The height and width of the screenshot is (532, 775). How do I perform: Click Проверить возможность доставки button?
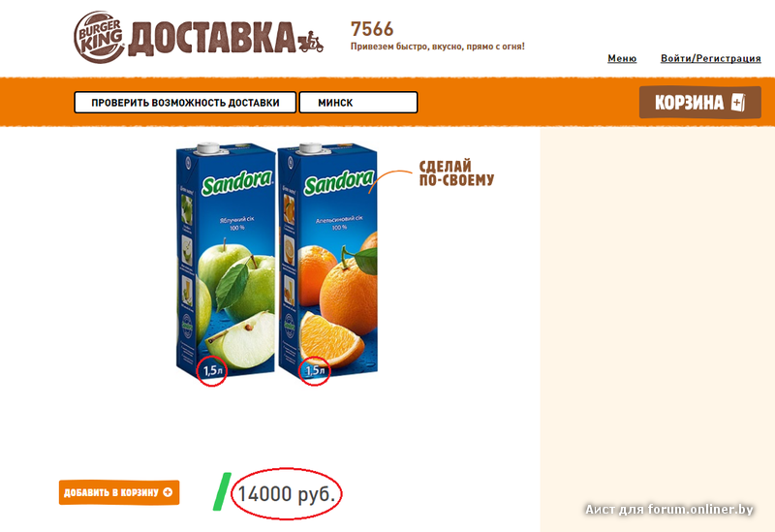(185, 103)
